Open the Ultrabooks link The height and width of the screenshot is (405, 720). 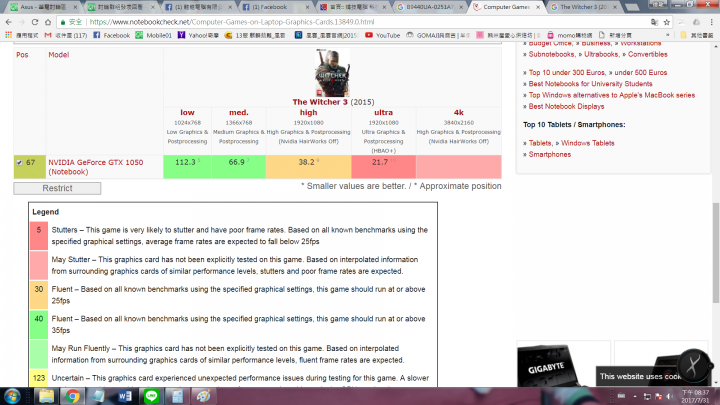pos(602,54)
